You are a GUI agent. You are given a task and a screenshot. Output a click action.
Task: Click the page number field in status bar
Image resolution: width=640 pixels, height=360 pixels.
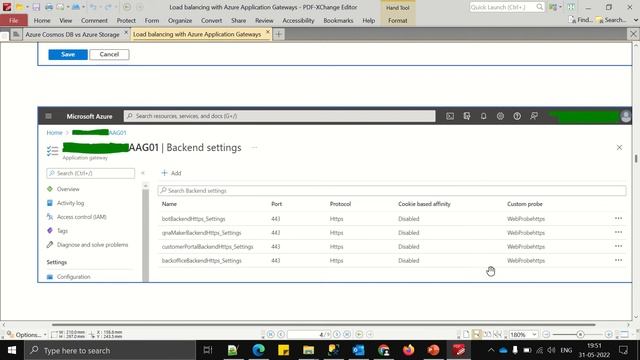click(309, 335)
